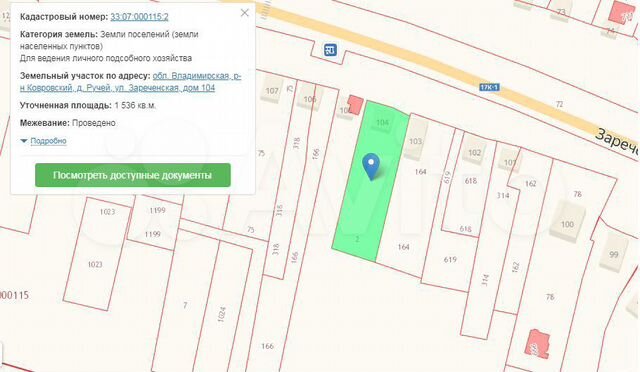Click parcel 1199 on the map
The width and height of the screenshot is (640, 372).
click(154, 223)
